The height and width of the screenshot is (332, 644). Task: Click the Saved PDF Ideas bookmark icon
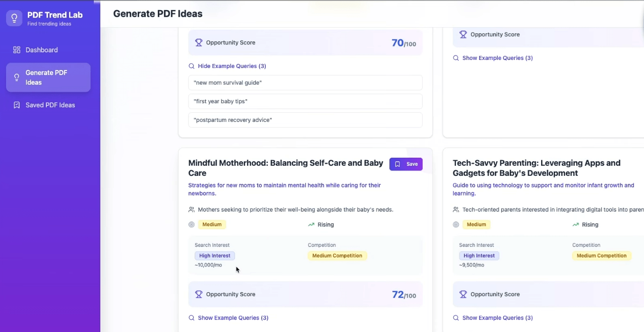(17, 105)
